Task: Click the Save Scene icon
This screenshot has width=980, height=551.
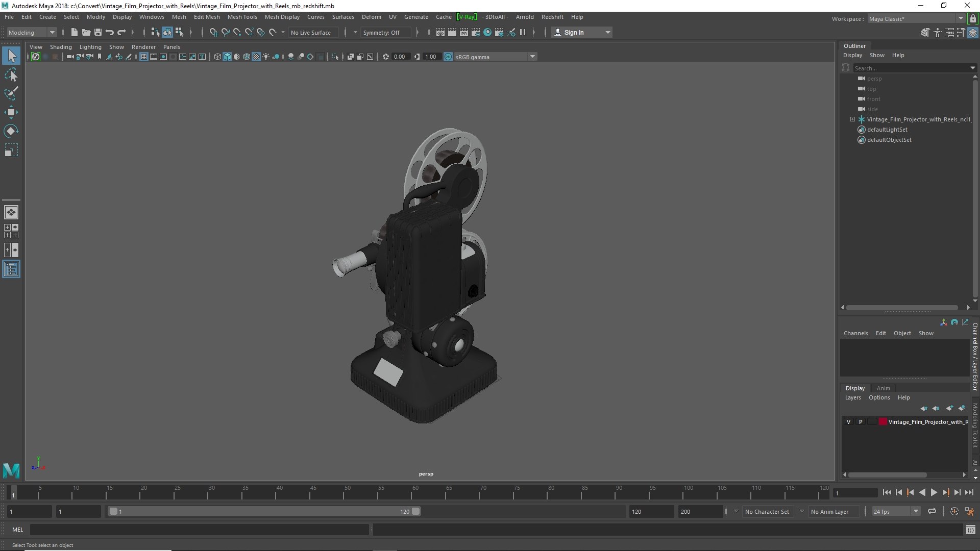Action: tap(97, 32)
